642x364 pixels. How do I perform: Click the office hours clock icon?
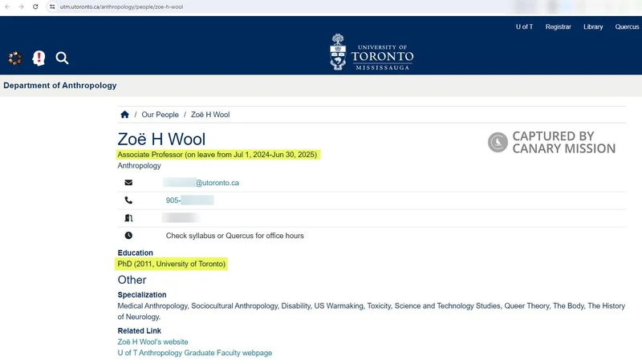pyautogui.click(x=128, y=235)
